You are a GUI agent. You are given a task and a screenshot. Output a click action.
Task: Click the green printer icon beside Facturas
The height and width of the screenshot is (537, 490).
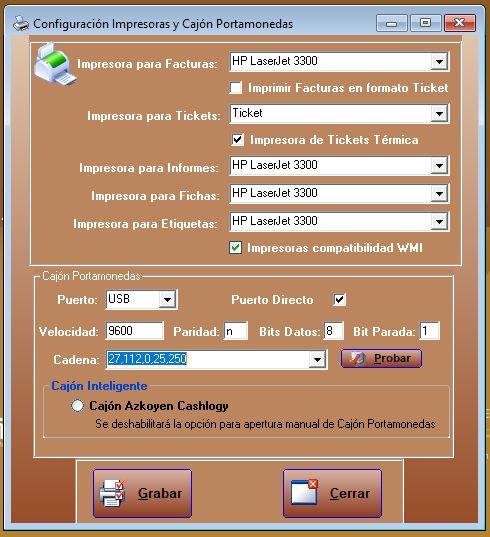coord(55,64)
